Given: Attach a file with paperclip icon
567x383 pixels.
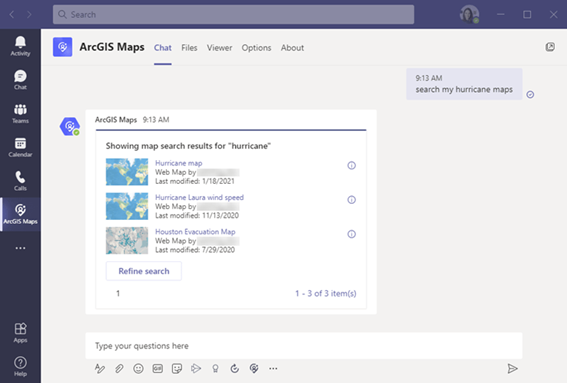Looking at the screenshot, I should (119, 369).
